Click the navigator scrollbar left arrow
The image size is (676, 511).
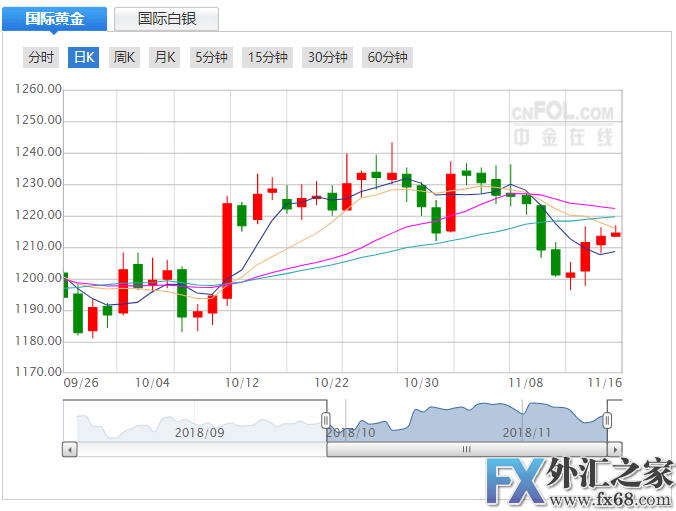(69, 450)
